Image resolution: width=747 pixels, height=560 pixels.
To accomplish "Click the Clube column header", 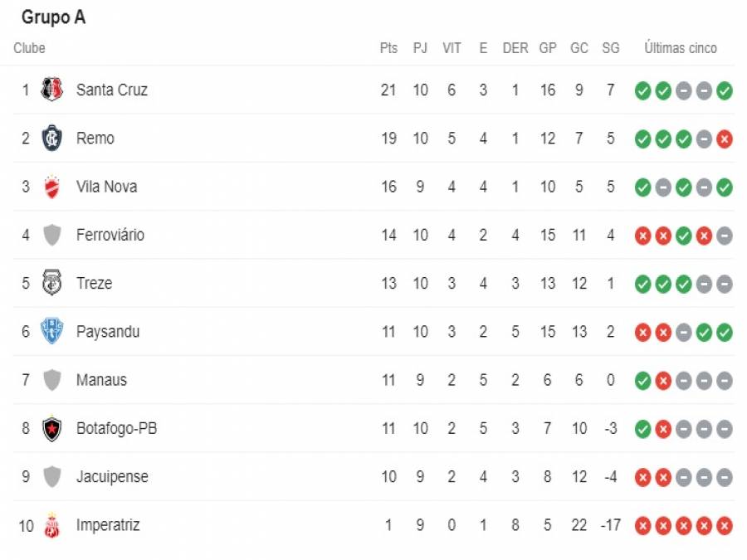I will click(x=30, y=48).
